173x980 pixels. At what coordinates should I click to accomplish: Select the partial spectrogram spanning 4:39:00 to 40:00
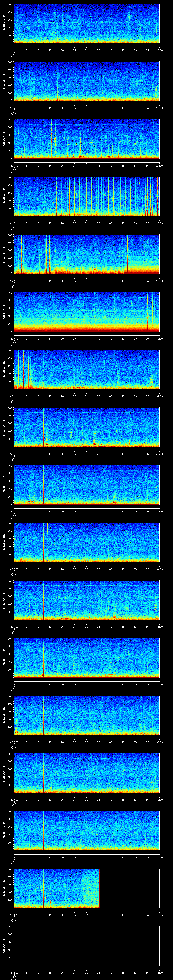point(56,888)
